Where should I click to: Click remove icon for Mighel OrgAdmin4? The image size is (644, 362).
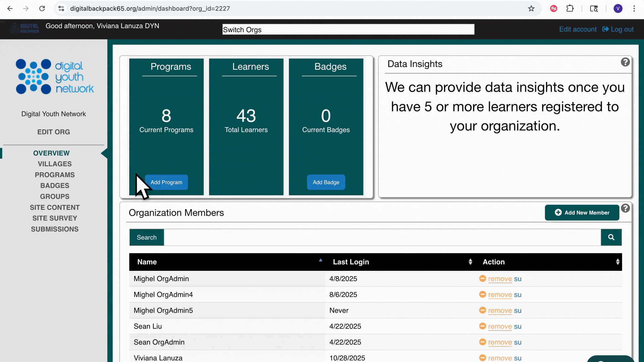[x=482, y=294]
